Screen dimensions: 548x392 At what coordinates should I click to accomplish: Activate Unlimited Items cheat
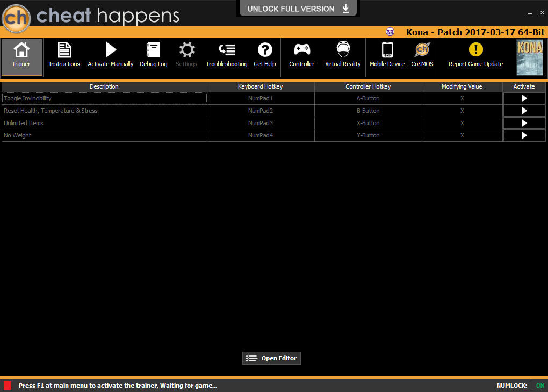pyautogui.click(x=524, y=123)
